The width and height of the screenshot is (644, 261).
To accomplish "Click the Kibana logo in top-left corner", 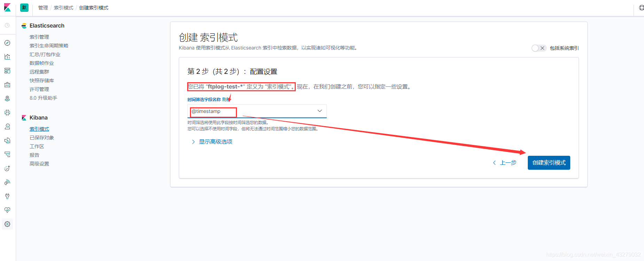I will tap(7, 8).
